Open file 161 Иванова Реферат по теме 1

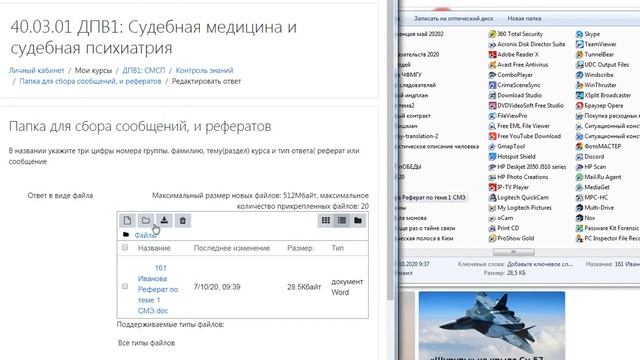[158, 289]
